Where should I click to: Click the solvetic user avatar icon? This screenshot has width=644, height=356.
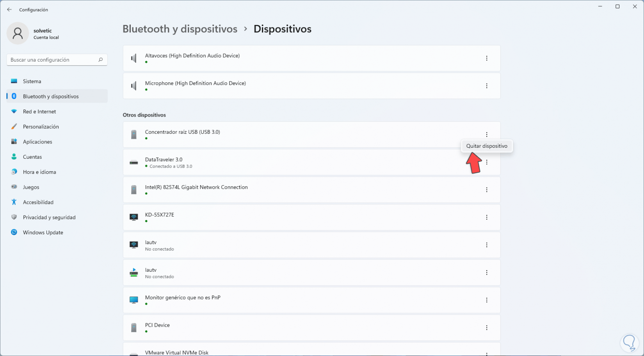tap(18, 33)
